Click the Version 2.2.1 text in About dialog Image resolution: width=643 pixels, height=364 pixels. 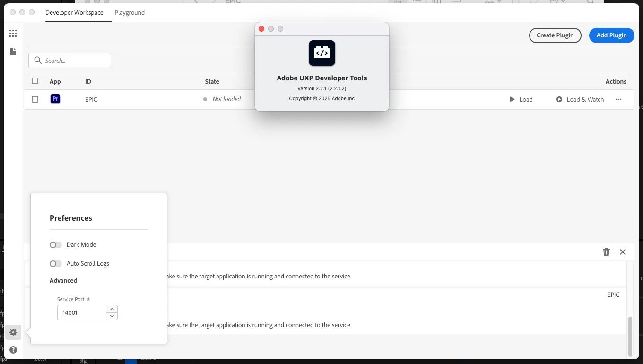322,88
